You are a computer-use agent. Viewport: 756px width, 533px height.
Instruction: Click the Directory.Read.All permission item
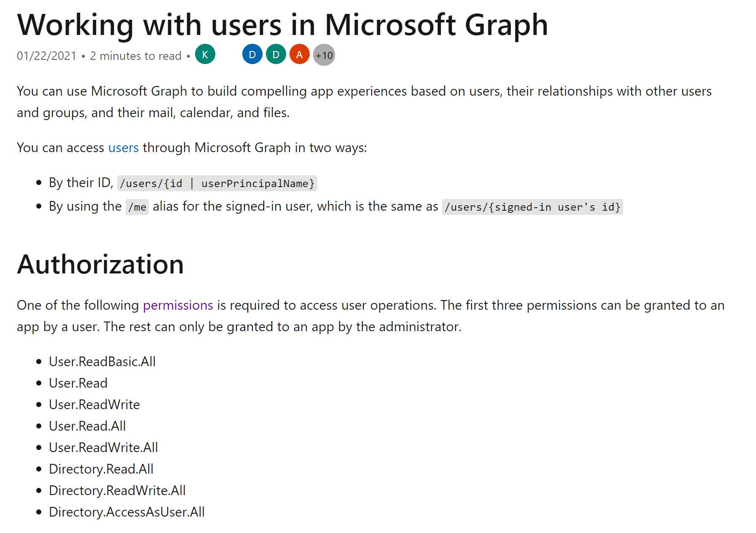(101, 469)
